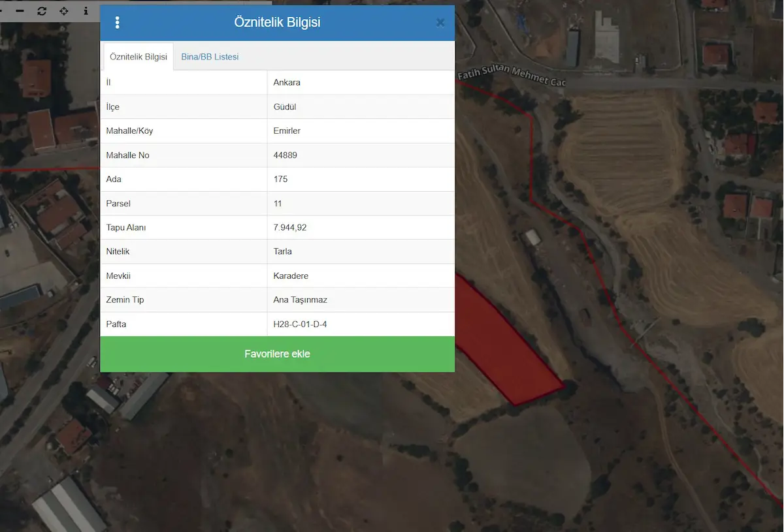Switch to the Bina/BB Listesi tab
The height and width of the screenshot is (532, 784).
tap(210, 57)
